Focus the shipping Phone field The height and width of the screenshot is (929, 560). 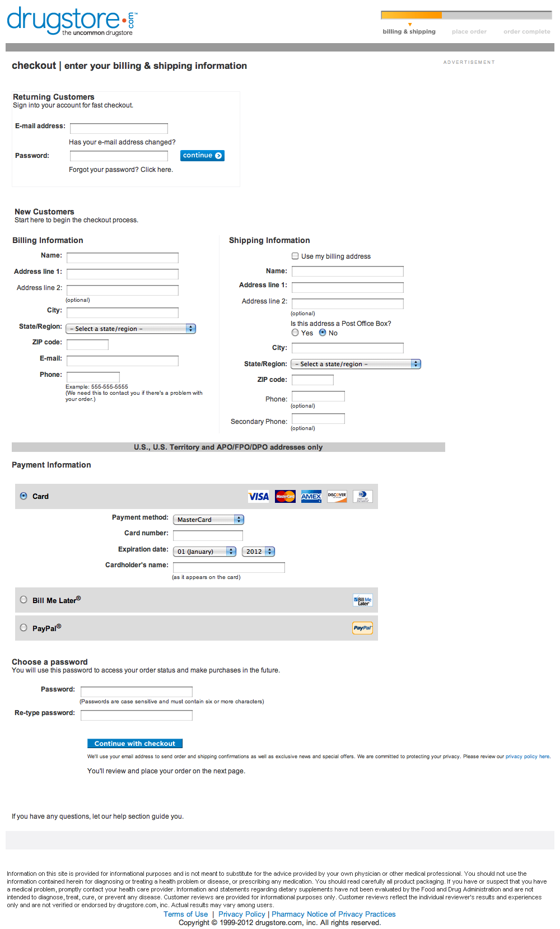[318, 396]
